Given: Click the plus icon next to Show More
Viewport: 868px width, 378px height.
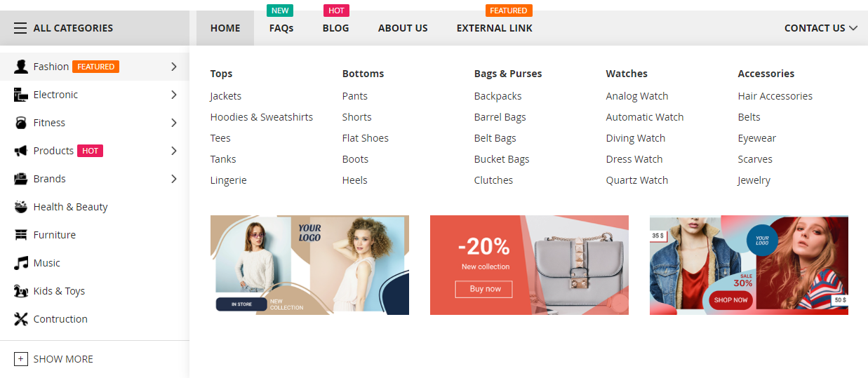Looking at the screenshot, I should [x=21, y=359].
